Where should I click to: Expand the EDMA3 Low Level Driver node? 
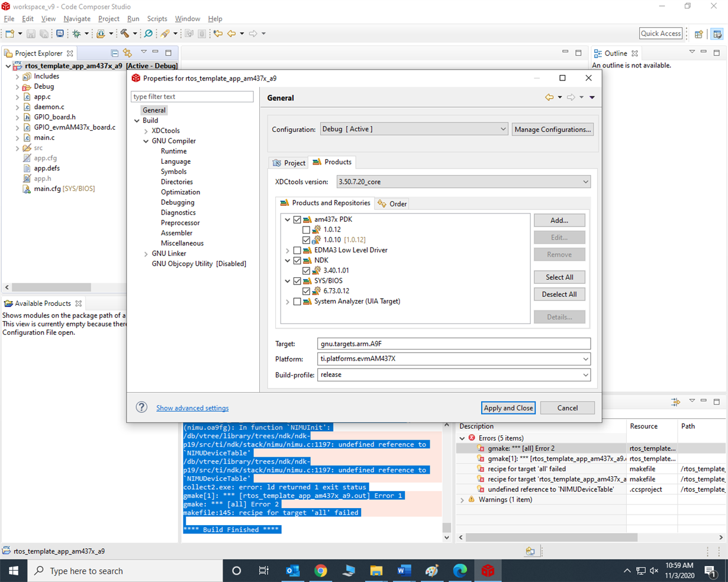tap(288, 250)
